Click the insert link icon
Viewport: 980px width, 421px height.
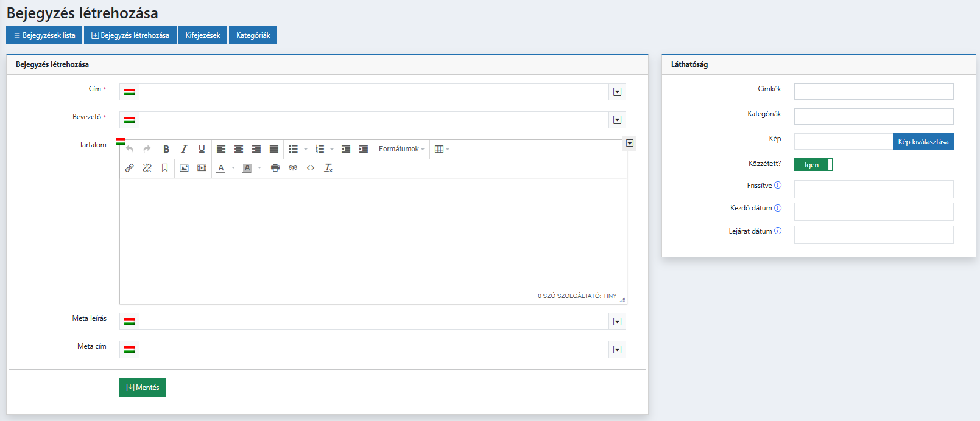129,168
